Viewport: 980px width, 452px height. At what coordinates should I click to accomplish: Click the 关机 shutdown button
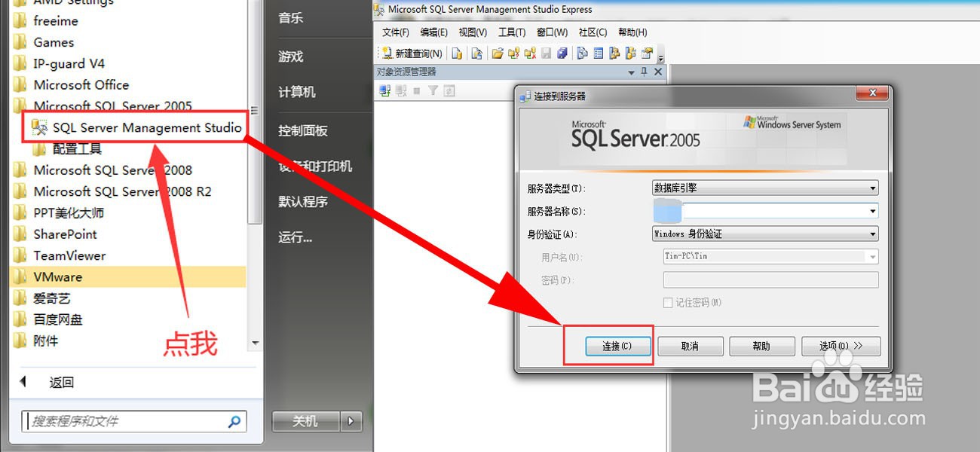(305, 421)
